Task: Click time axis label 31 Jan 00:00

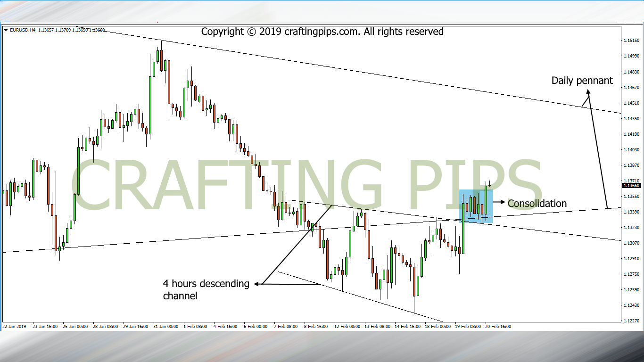Action: [x=166, y=326]
